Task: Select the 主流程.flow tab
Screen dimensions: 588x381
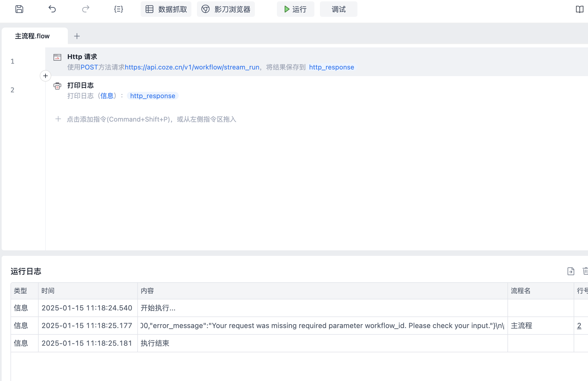Action: click(x=33, y=36)
